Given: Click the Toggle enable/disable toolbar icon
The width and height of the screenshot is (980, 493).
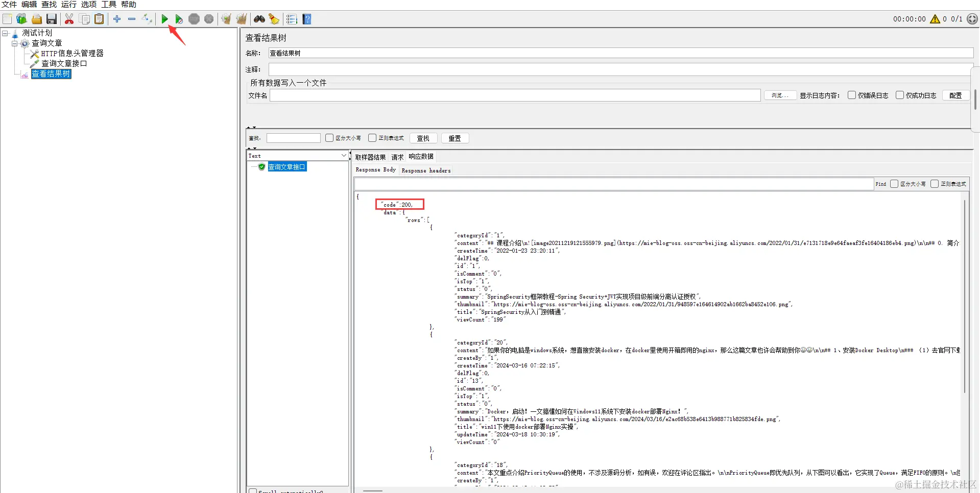Looking at the screenshot, I should tap(147, 19).
